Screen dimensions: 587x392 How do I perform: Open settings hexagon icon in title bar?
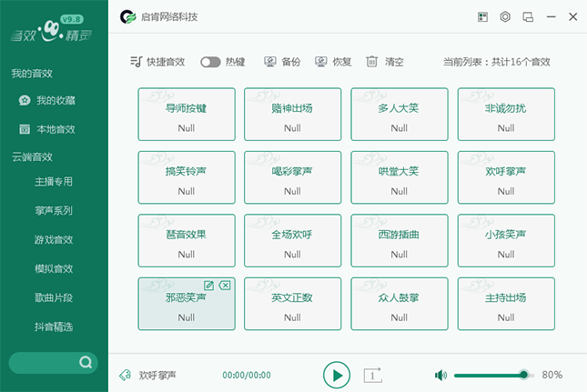[505, 17]
